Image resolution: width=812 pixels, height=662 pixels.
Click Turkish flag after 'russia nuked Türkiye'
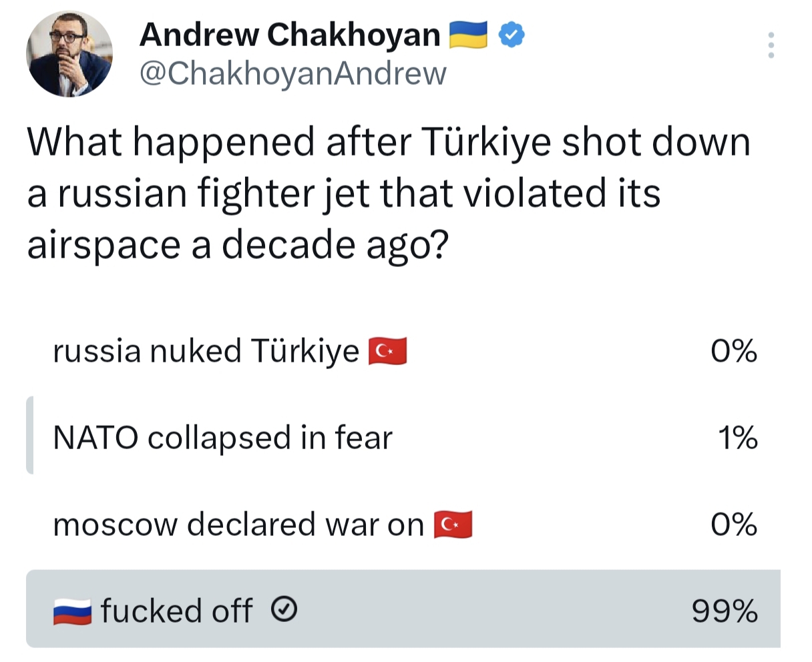pos(388,351)
